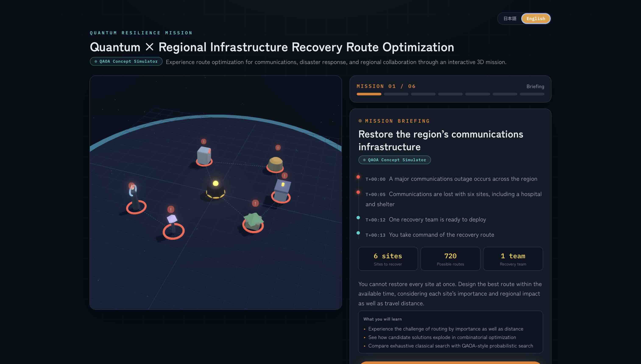This screenshot has height=364, width=641.
Task: Click the "What you will learn" heading
Action: tap(382, 319)
